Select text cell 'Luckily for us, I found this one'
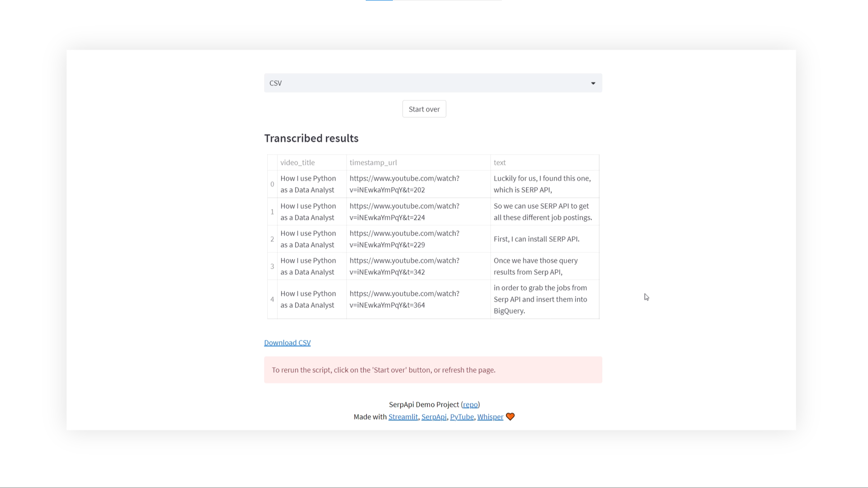 (x=545, y=184)
